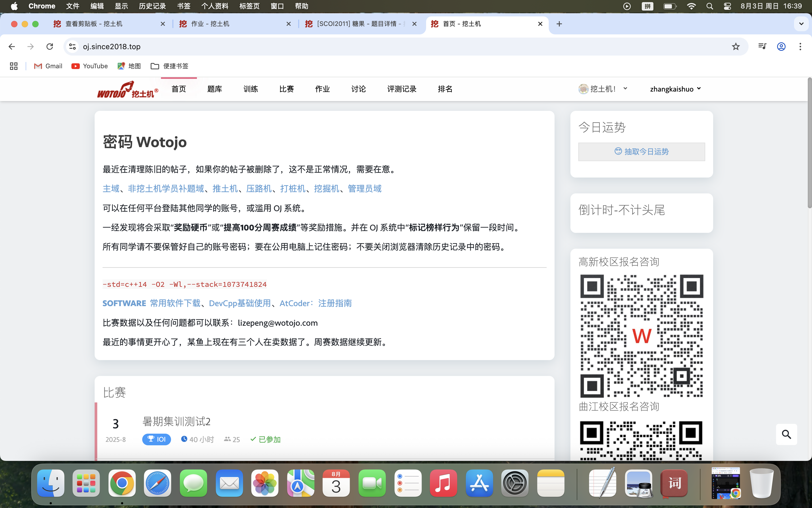Open the Wi-Fi status menu
The image size is (812, 508).
[x=691, y=6]
